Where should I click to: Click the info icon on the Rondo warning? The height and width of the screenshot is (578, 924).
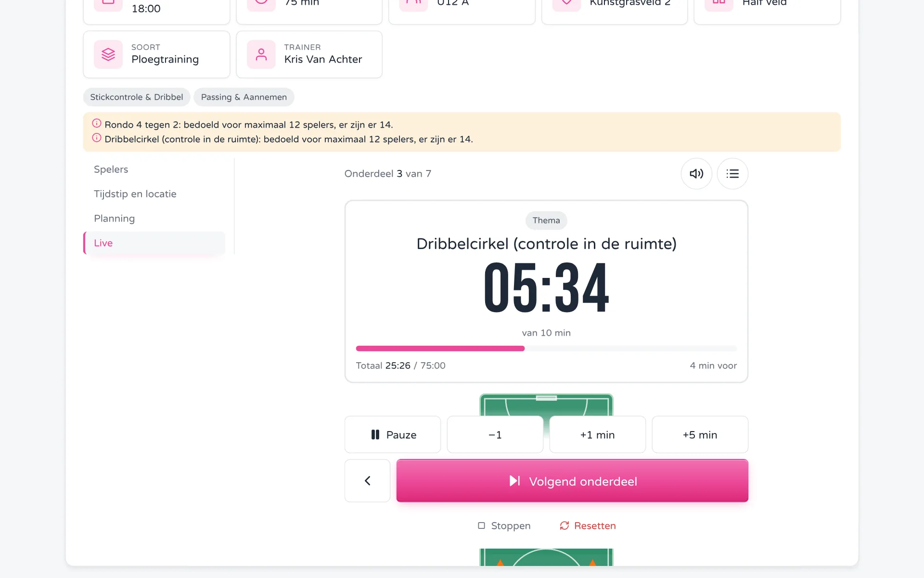coord(97,123)
